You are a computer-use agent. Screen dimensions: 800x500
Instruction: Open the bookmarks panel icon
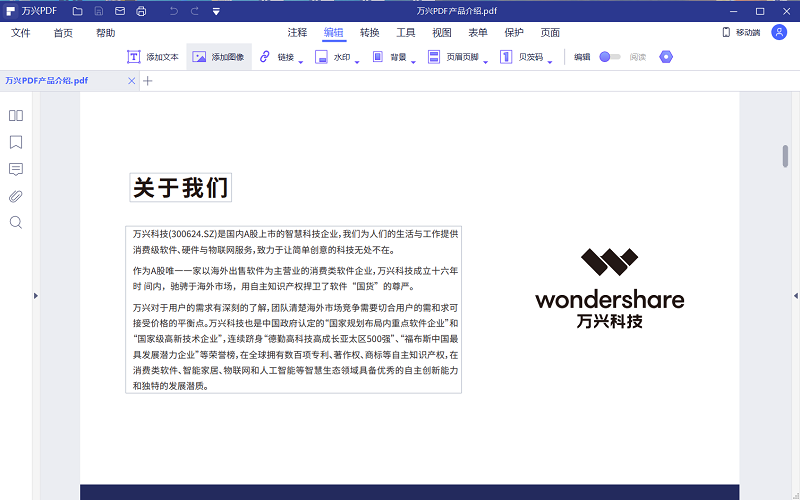click(16, 142)
